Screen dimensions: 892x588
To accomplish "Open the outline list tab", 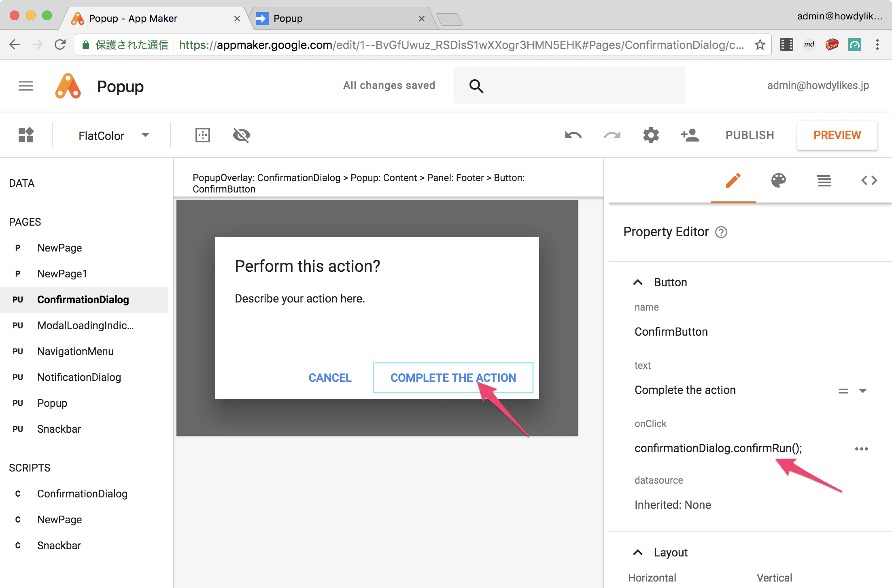I will [x=824, y=180].
